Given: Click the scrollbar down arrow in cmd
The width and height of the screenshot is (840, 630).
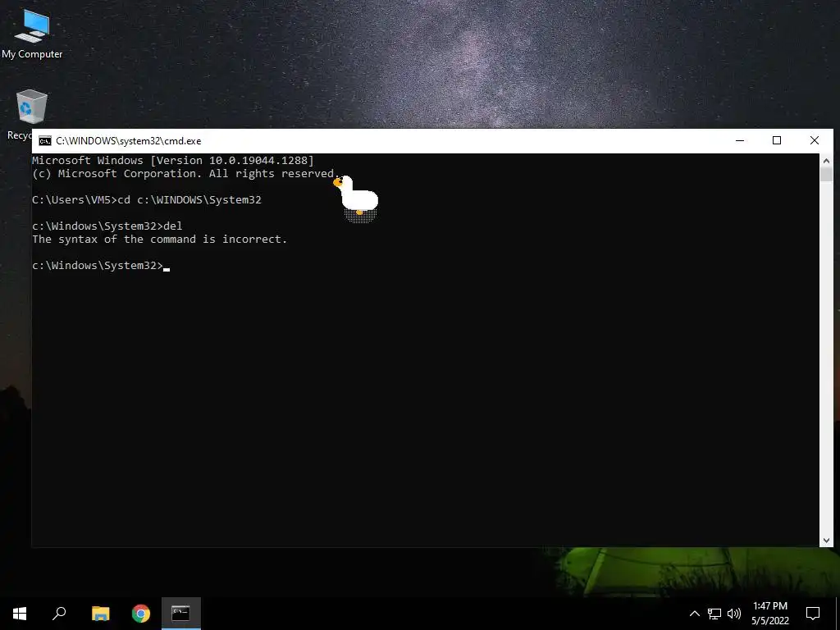Looking at the screenshot, I should click(826, 541).
